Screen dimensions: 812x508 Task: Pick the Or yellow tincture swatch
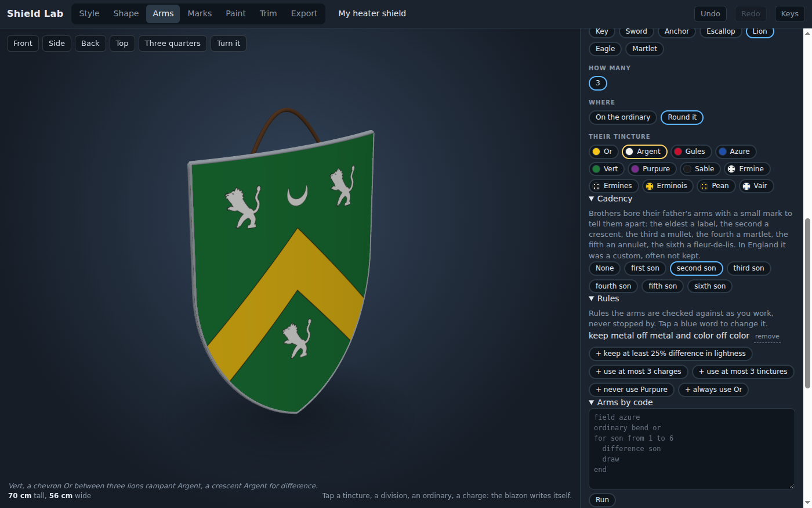603,152
